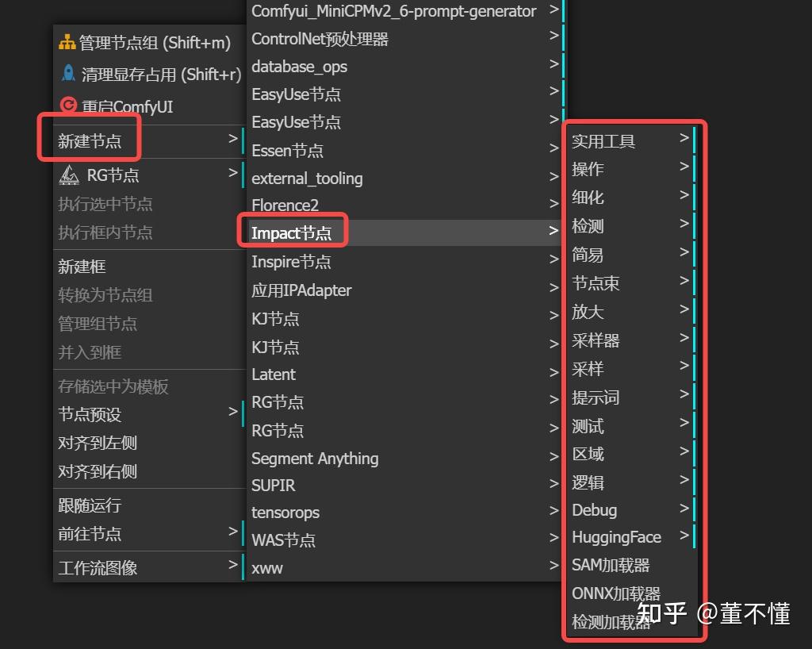Expand the Debug submenu arrow

[684, 508]
